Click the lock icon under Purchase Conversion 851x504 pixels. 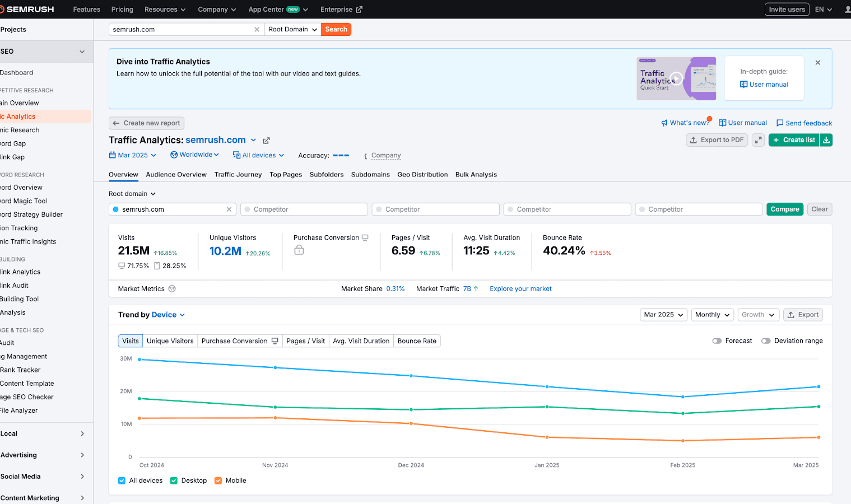point(299,250)
